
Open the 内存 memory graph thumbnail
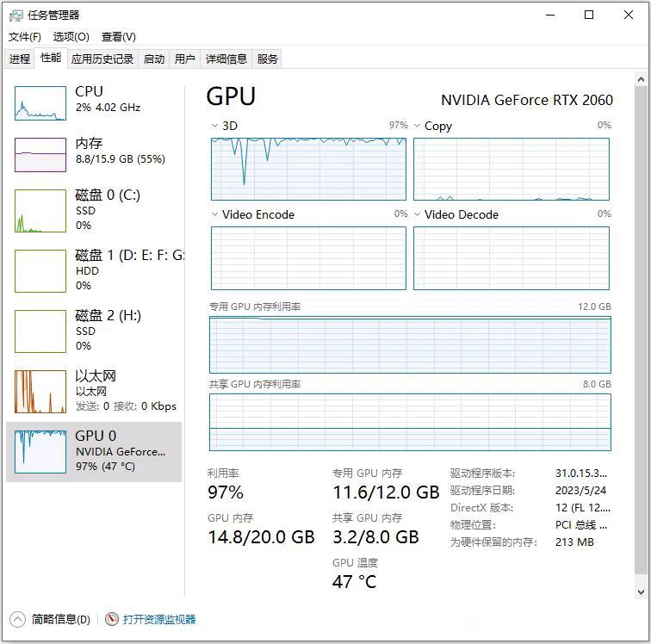(40, 155)
